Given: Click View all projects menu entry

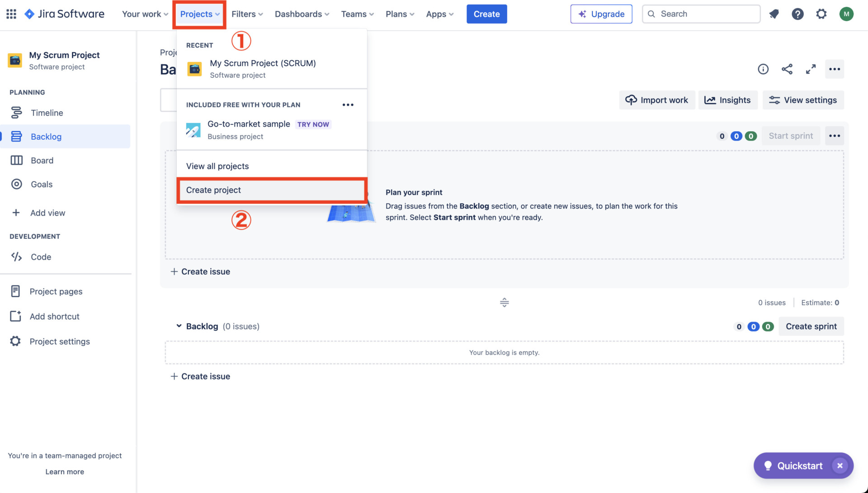Looking at the screenshot, I should (217, 166).
